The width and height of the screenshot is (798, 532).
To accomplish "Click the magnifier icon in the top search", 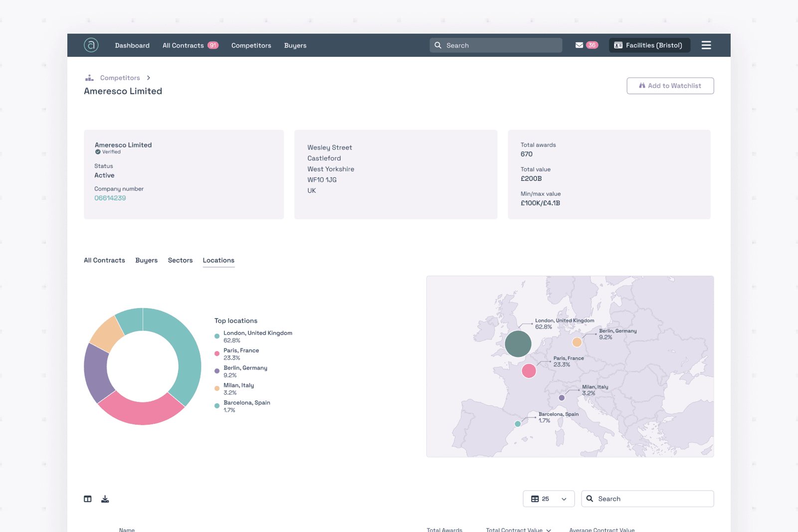I will pos(438,45).
